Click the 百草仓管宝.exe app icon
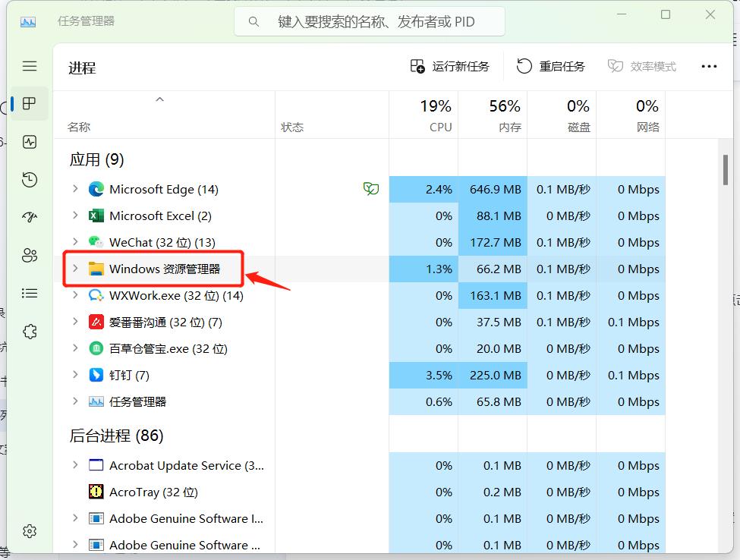This screenshot has height=560, width=740. point(96,348)
